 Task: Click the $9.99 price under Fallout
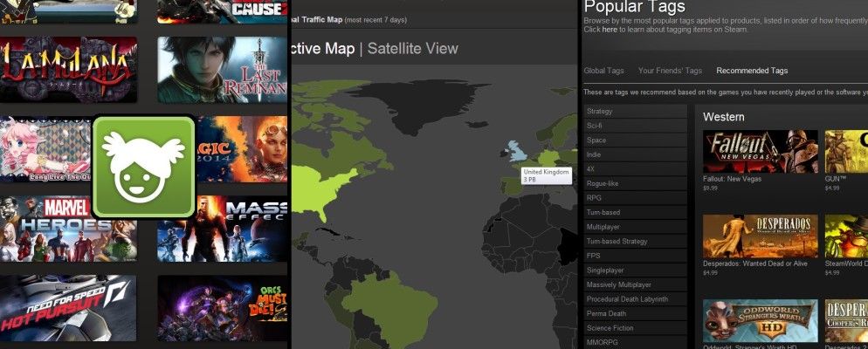[x=710, y=188]
